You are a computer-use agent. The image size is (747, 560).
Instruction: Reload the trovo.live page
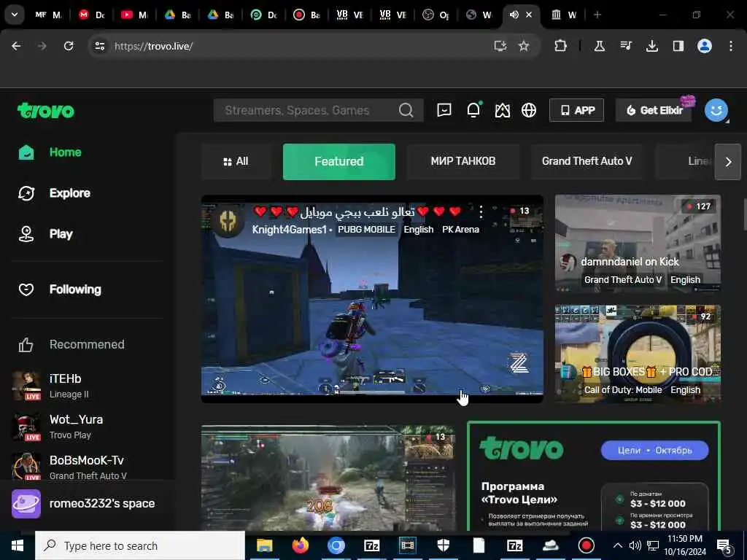tap(69, 46)
